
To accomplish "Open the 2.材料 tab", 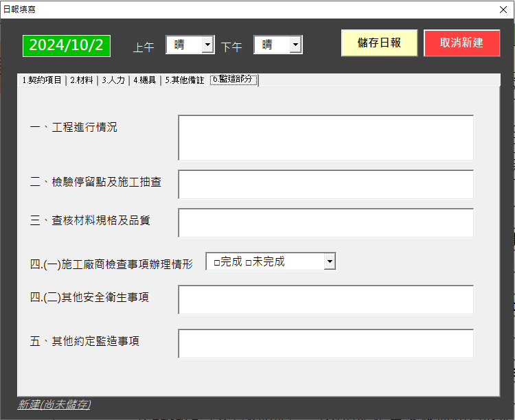I will 82,80.
